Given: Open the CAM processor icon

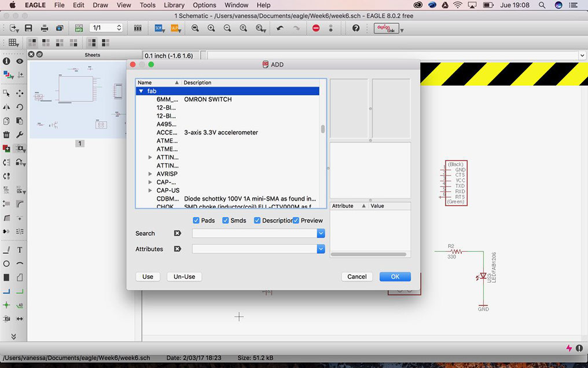Looking at the screenshot, I should tap(59, 28).
